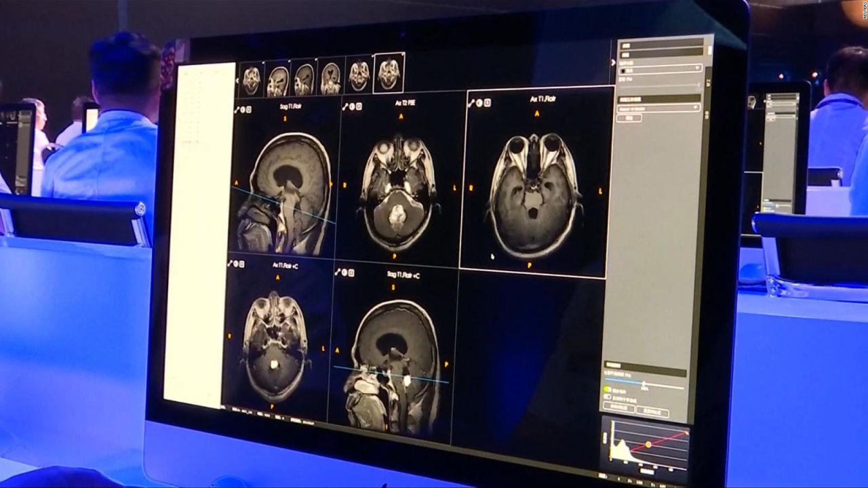Toggle off the yellow-green switch
The width and height of the screenshot is (868, 488).
click(x=608, y=390)
